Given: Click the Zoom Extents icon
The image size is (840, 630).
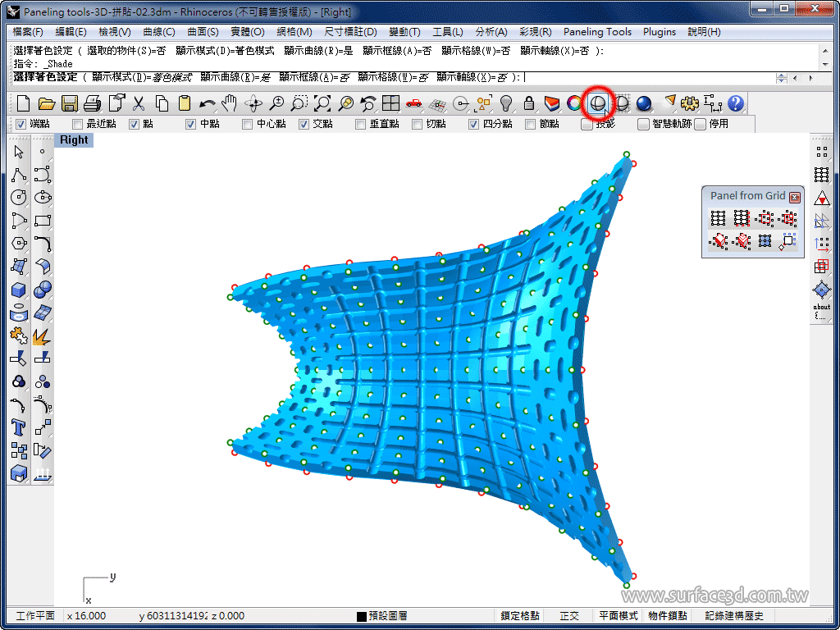Looking at the screenshot, I should click(x=322, y=103).
